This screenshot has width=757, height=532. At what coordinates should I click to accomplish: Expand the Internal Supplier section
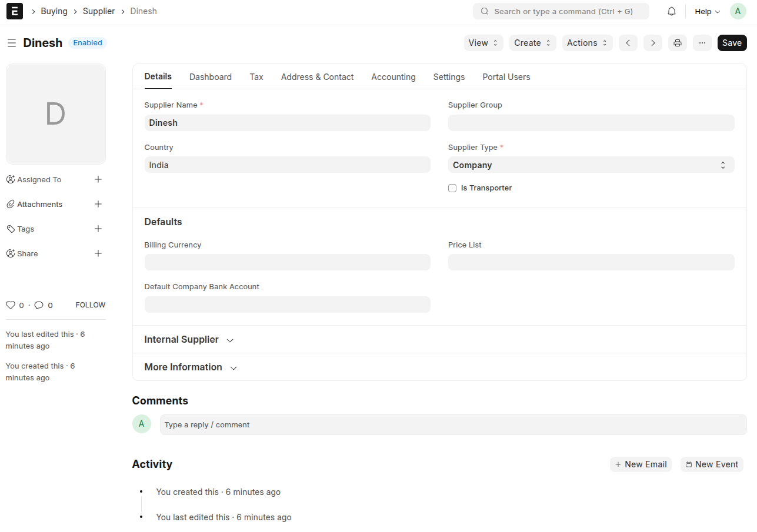[189, 340]
